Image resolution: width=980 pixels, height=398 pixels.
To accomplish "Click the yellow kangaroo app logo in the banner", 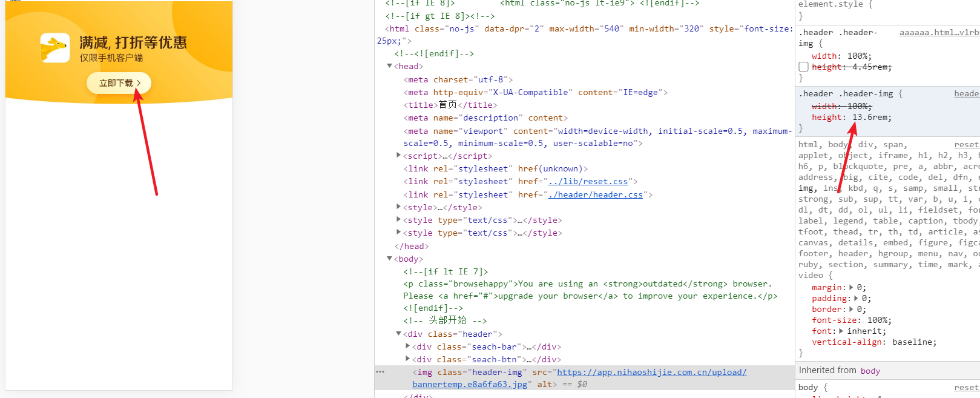I will pyautogui.click(x=55, y=48).
